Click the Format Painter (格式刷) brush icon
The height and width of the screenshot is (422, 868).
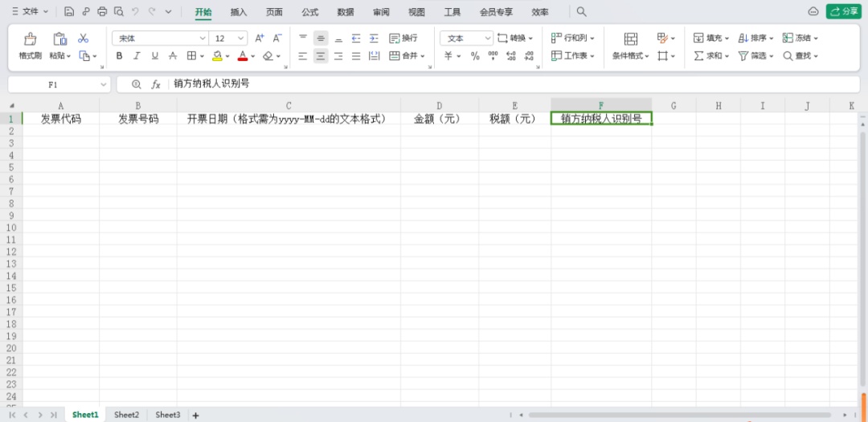[30, 39]
